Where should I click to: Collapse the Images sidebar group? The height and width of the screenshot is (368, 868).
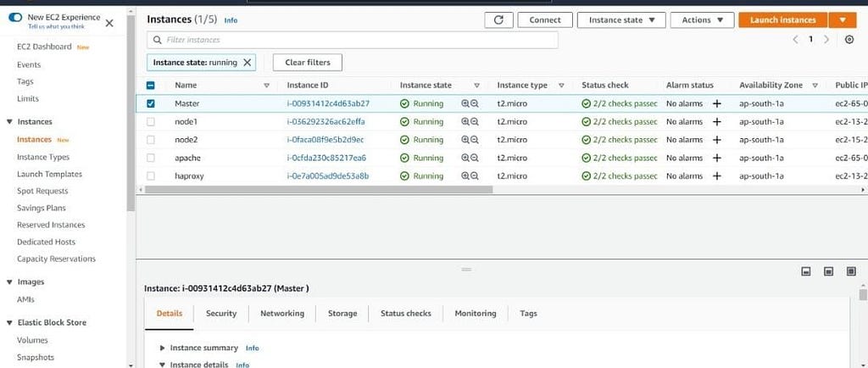pos(9,282)
